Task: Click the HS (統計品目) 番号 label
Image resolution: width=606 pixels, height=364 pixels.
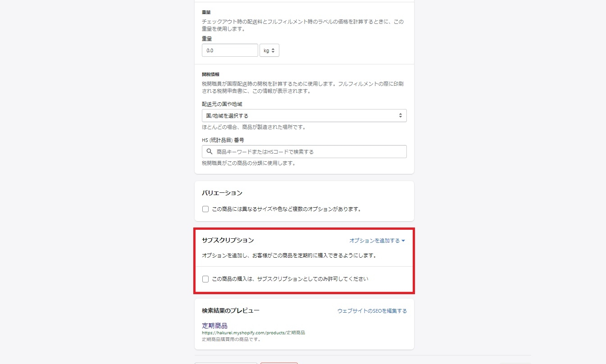Action: 223,140
